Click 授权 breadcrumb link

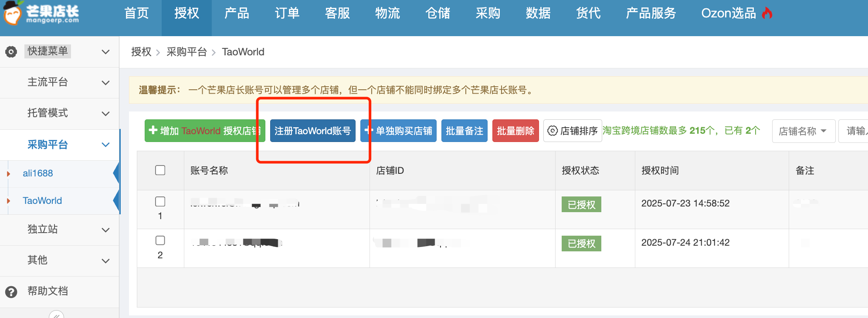pyautogui.click(x=141, y=52)
